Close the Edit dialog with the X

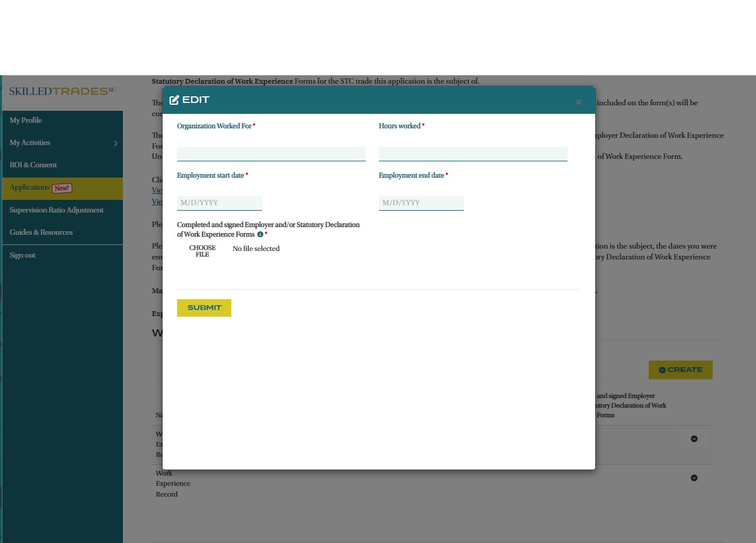click(578, 102)
